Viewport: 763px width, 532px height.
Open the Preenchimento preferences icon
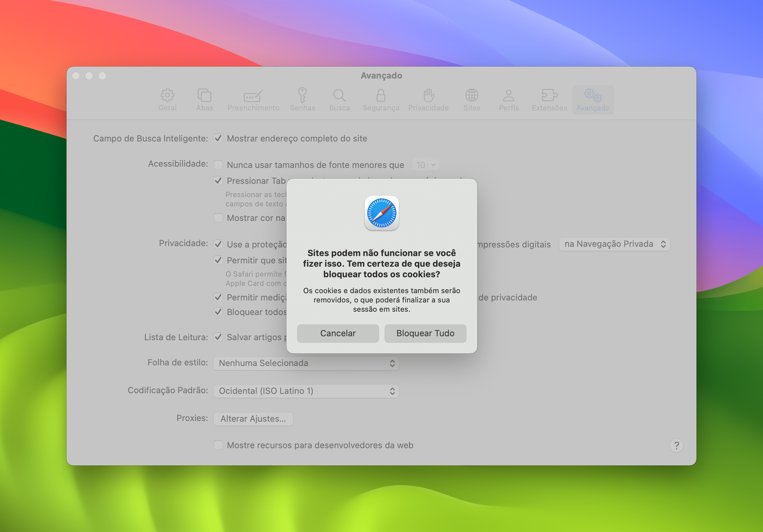click(253, 95)
